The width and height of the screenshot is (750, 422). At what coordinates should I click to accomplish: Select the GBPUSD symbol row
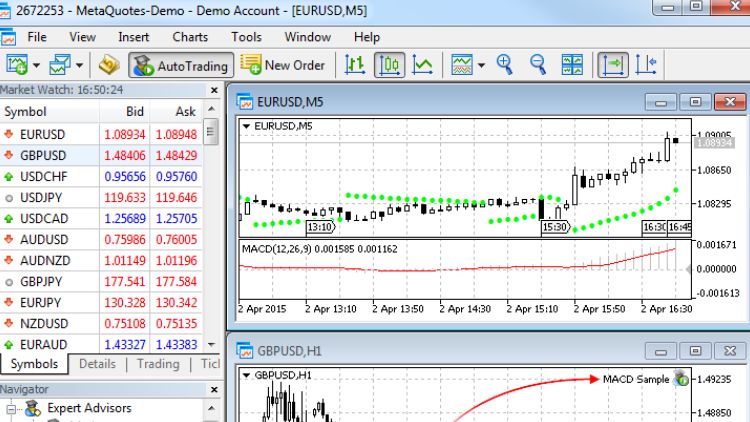(x=101, y=155)
